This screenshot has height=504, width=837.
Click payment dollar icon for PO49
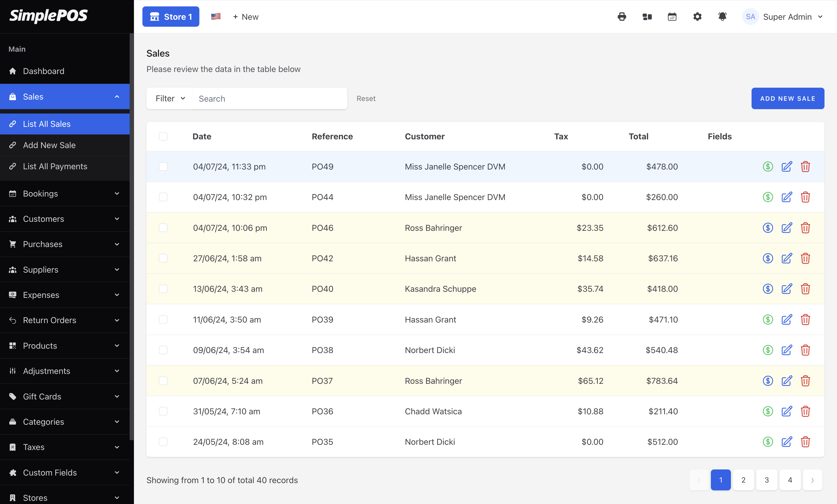tap(768, 167)
